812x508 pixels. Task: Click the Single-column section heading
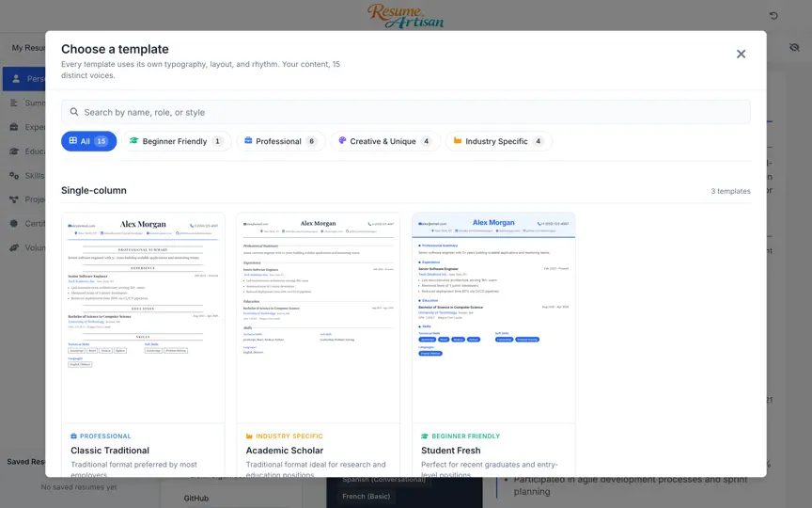pyautogui.click(x=94, y=190)
